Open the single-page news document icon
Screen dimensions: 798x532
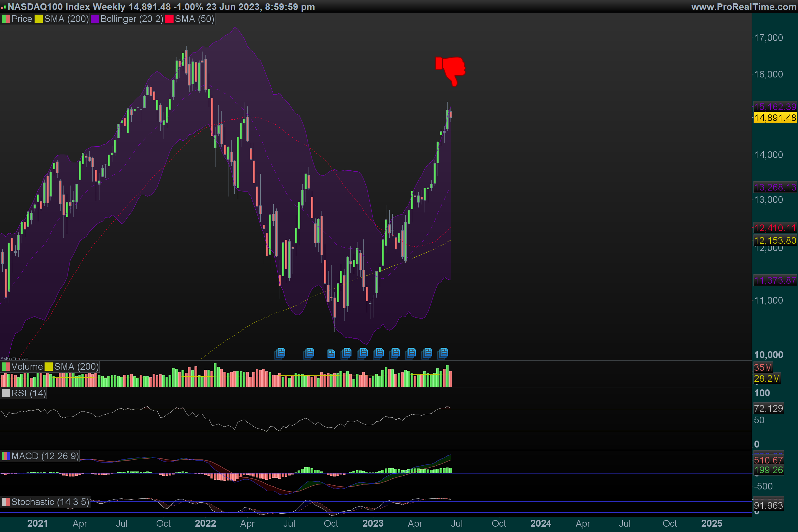point(331,354)
